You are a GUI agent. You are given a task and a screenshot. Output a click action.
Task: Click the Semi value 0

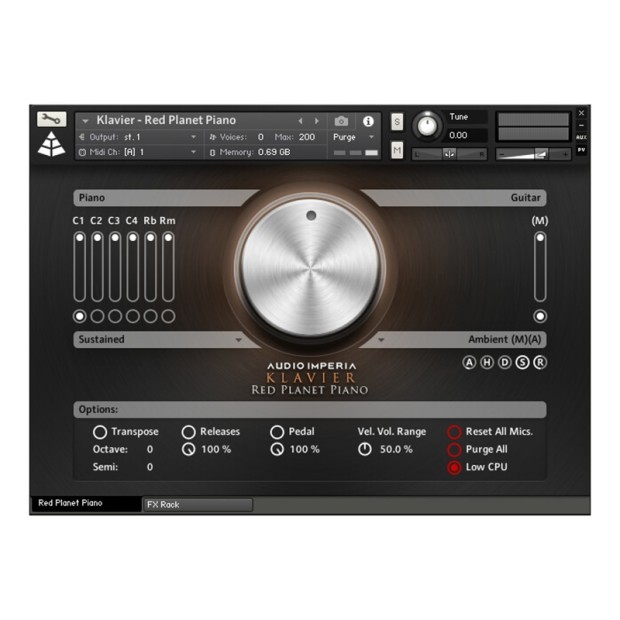coord(150,467)
